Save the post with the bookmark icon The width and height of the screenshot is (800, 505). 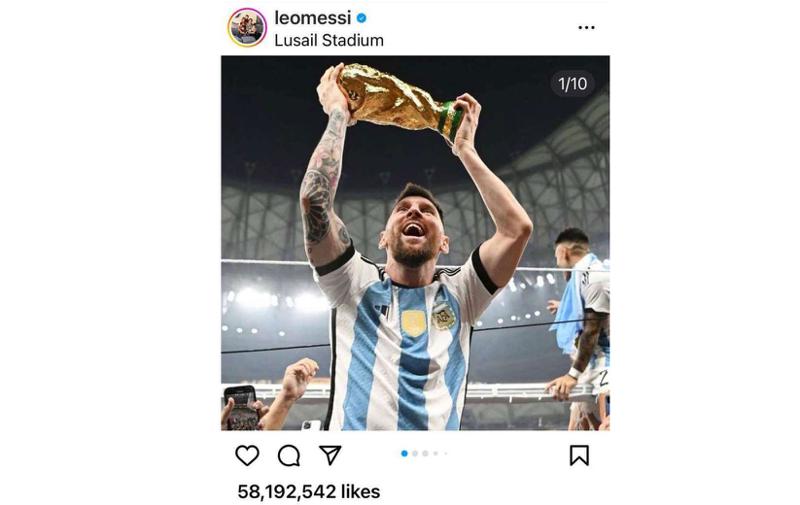[579, 455]
